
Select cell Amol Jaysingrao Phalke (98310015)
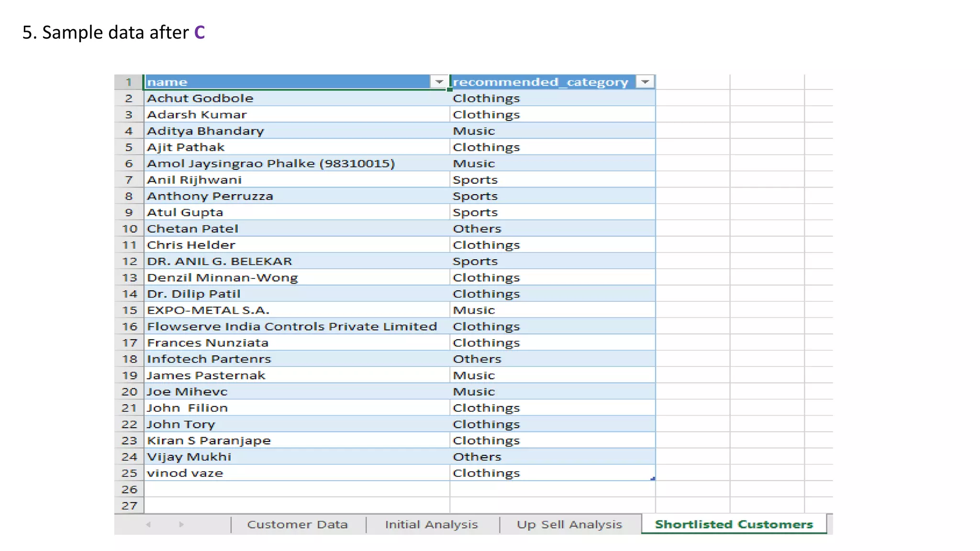point(297,164)
